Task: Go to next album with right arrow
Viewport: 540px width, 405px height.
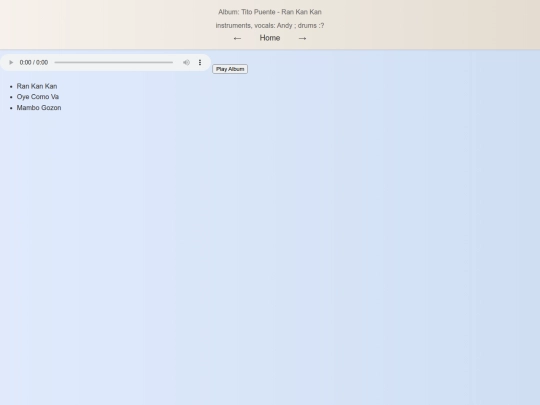Action: click(302, 38)
